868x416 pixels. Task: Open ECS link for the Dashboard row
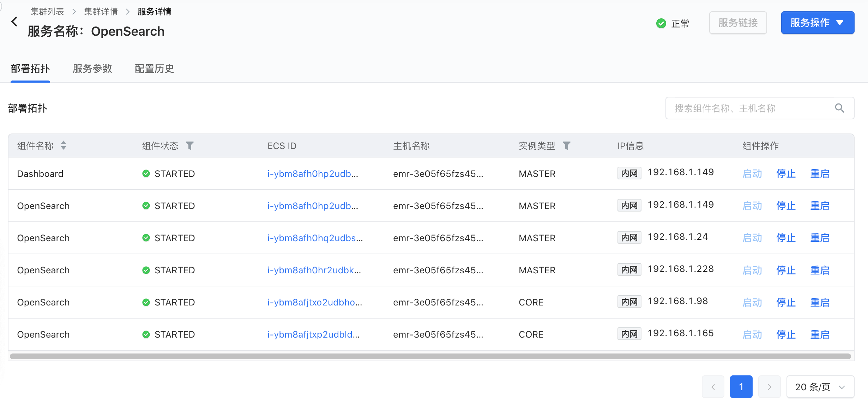tap(313, 174)
